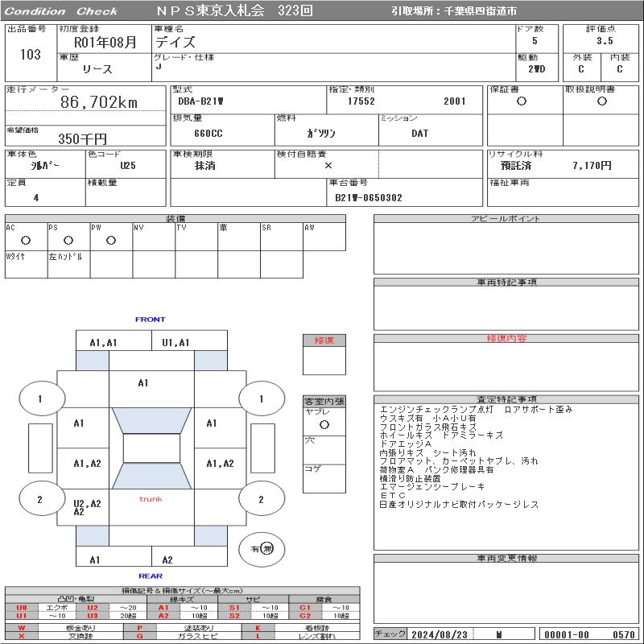Select the interior (内装) grade "C"
Viewport: 644px width, 644px height.
pyautogui.click(x=620, y=69)
